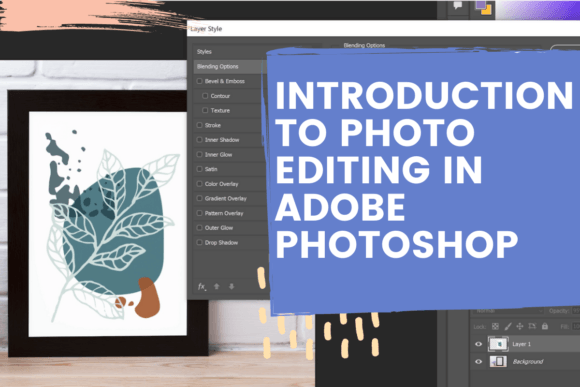Screen dimensions: 580x387
Task: Select the Layer 1 thumbnail
Action: tap(498, 344)
